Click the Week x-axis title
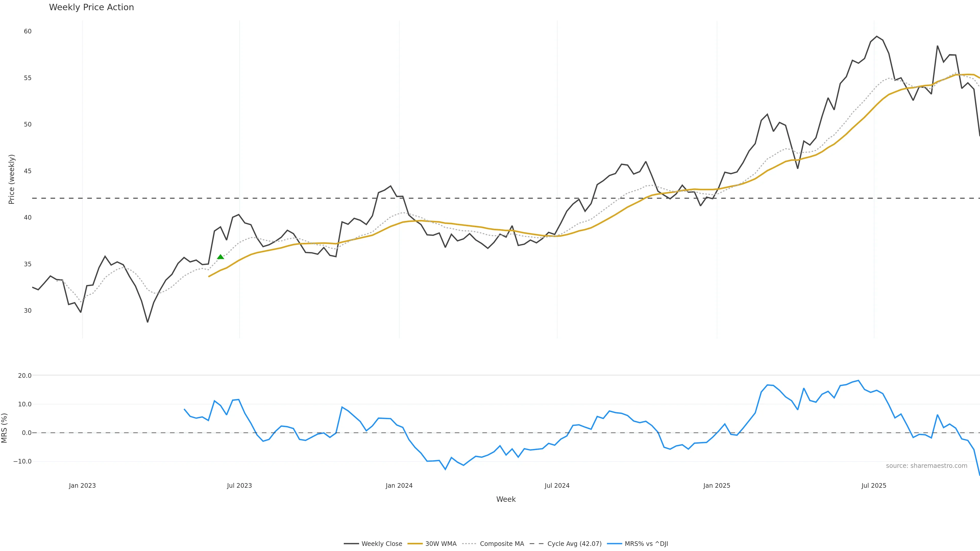The height and width of the screenshot is (551, 980). 506,499
